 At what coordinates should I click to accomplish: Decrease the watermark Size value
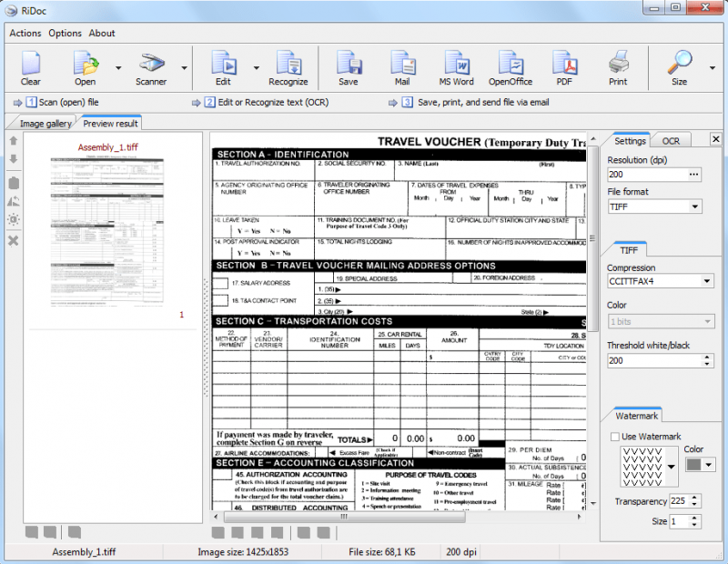pyautogui.click(x=694, y=525)
